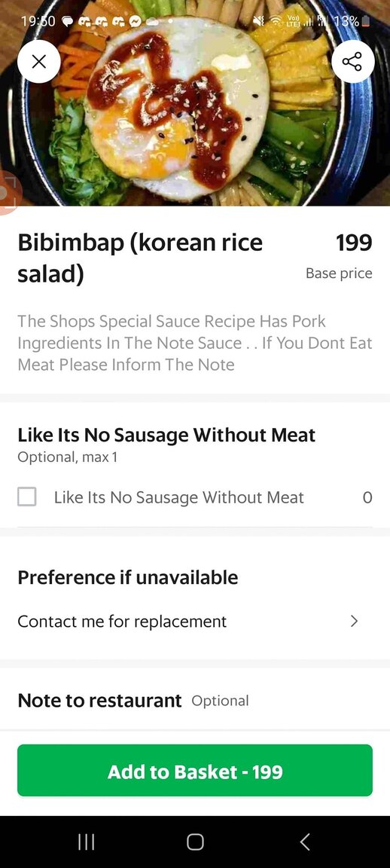
Task: Tap the Note to restaurant field
Action: (x=195, y=701)
